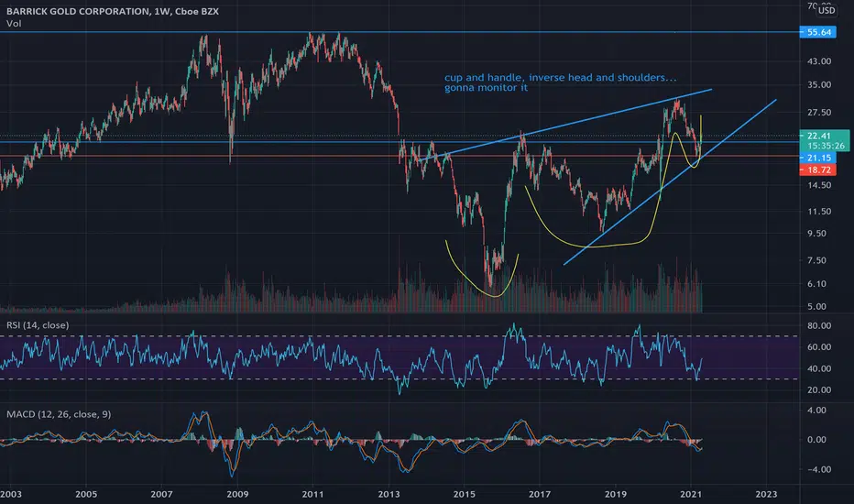The image size is (854, 504).
Task: Click the 2009 label on time axis
Action: point(237,494)
